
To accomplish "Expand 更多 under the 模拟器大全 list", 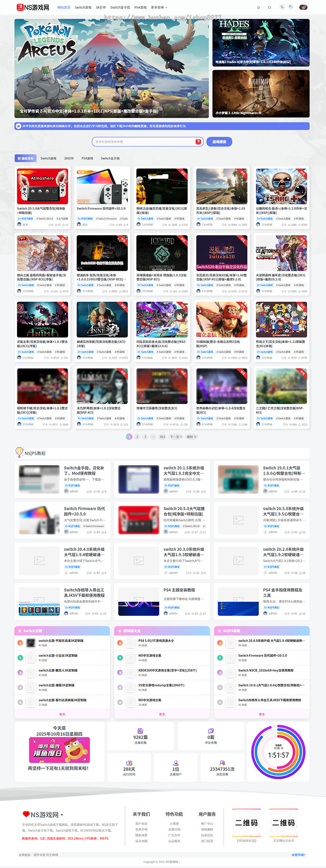I will pos(162,715).
